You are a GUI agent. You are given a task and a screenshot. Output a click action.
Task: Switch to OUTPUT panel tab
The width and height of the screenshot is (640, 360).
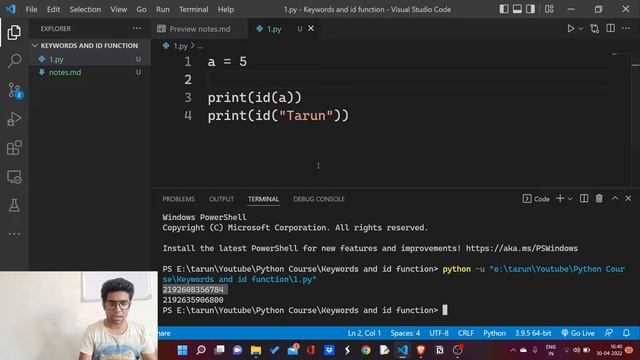222,199
